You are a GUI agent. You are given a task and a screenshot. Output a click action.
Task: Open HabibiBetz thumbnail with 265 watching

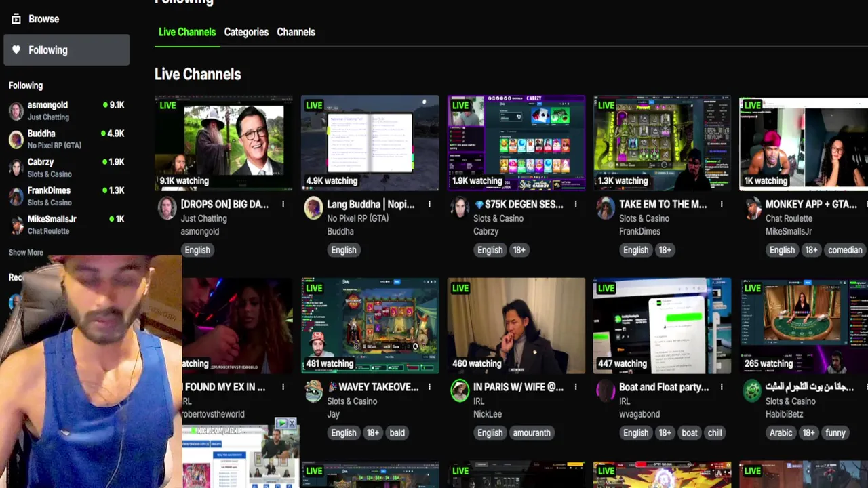(x=804, y=326)
